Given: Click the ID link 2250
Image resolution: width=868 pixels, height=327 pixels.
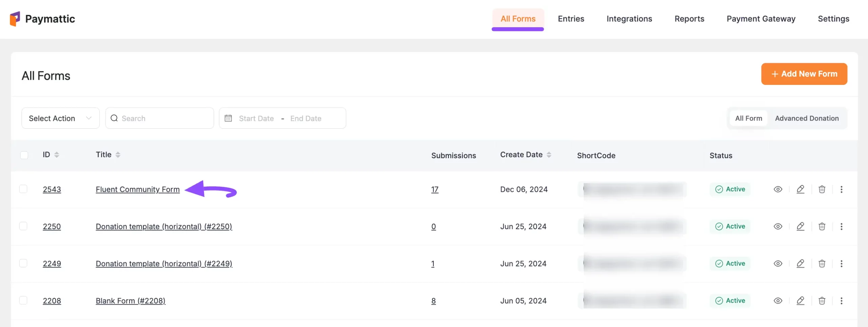Looking at the screenshot, I should click(52, 226).
